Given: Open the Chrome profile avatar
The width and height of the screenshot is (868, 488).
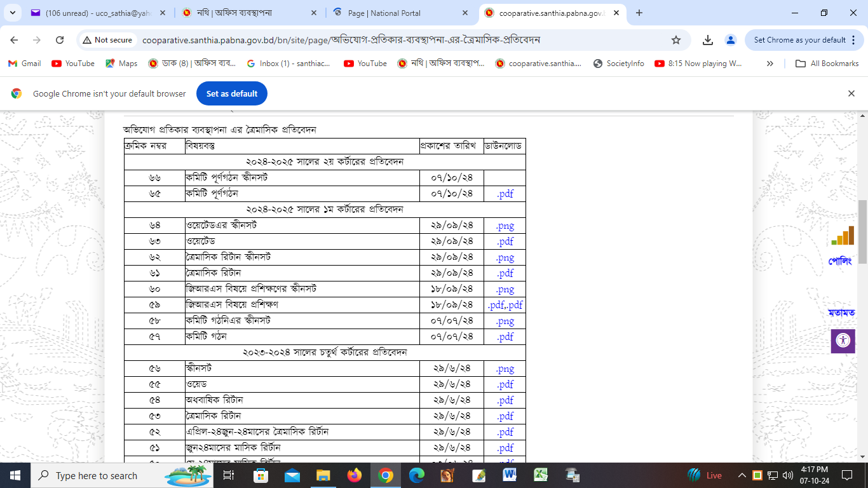Looking at the screenshot, I should (x=731, y=40).
